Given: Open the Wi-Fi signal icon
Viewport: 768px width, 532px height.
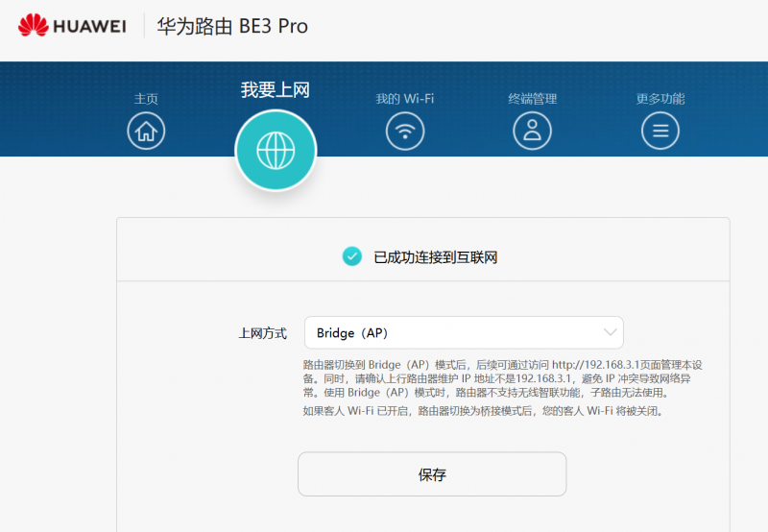Looking at the screenshot, I should point(404,131).
